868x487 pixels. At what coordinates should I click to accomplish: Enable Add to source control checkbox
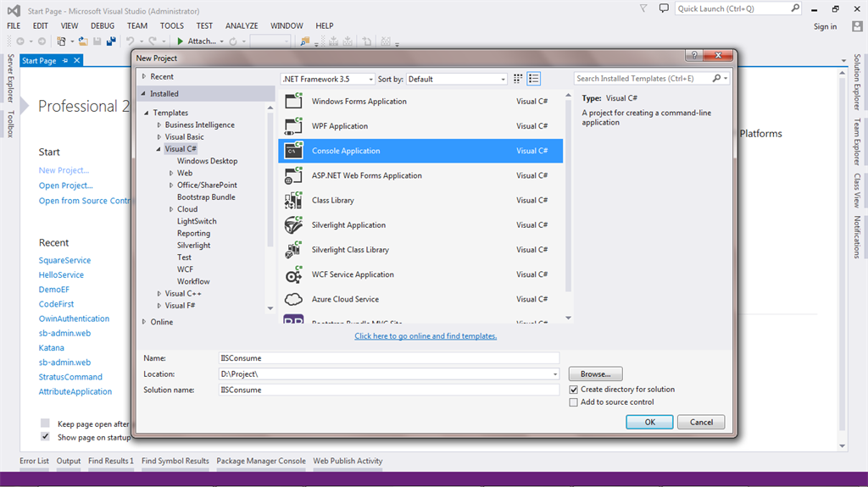coord(574,402)
